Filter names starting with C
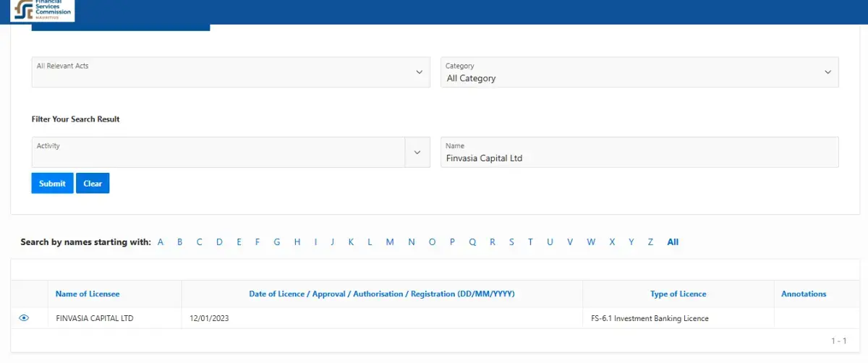This screenshot has width=868, height=363. (x=200, y=242)
